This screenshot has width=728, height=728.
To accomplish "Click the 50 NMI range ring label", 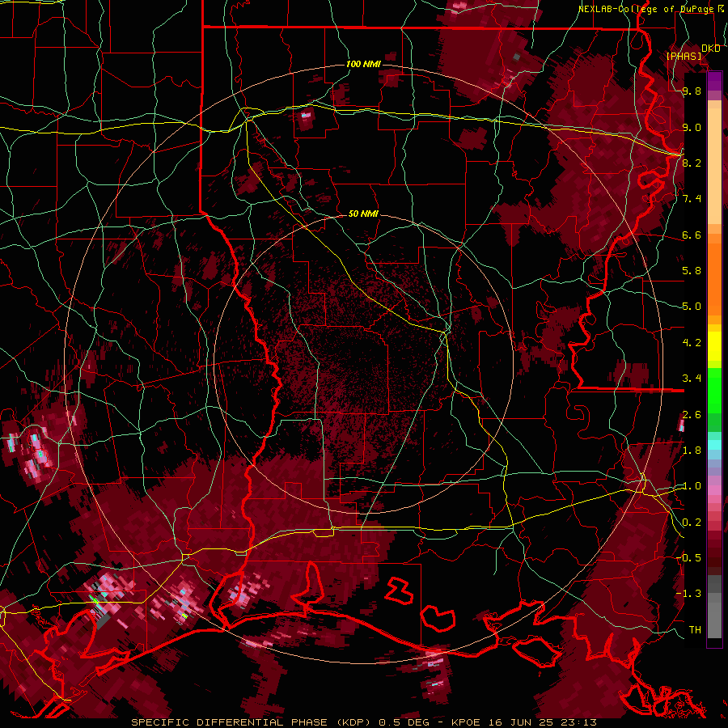I will 363,214.
